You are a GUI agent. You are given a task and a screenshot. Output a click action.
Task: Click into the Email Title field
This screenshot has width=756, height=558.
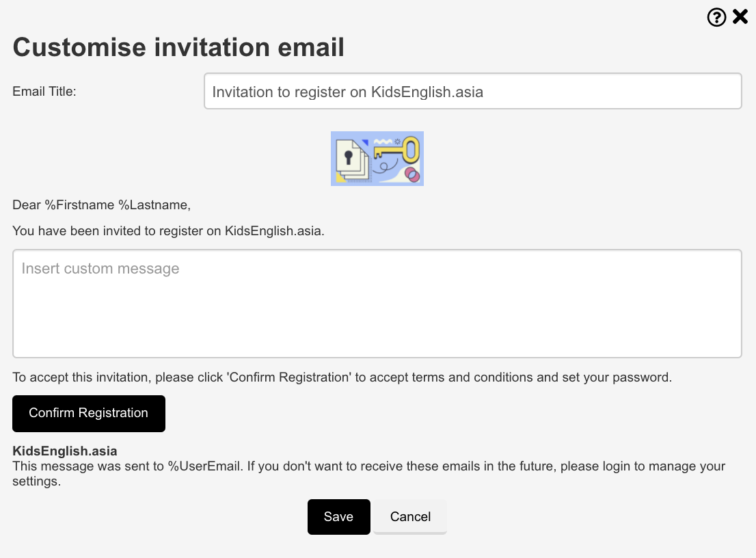pyautogui.click(x=472, y=92)
